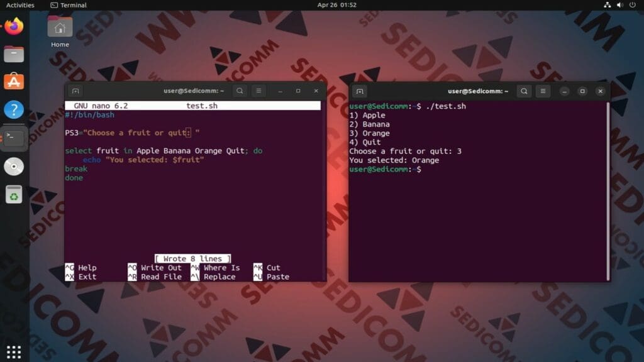
Task: Click the right terminal scrollbar
Action: (x=608, y=191)
